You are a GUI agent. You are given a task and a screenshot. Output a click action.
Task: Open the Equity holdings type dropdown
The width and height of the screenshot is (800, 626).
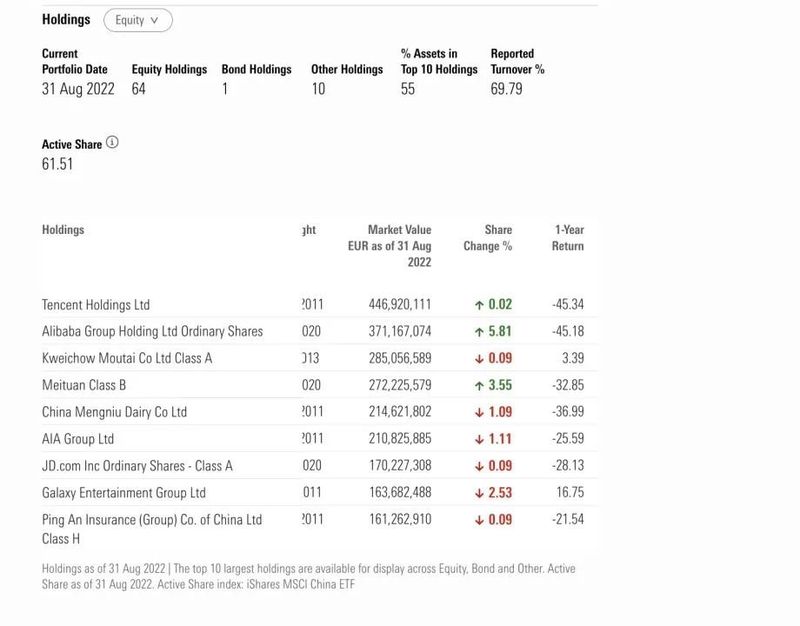(137, 20)
